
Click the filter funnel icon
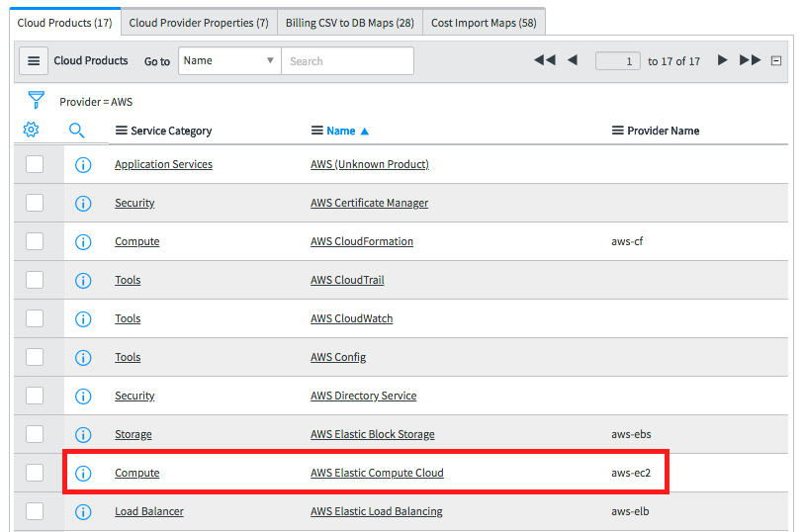coord(36,100)
